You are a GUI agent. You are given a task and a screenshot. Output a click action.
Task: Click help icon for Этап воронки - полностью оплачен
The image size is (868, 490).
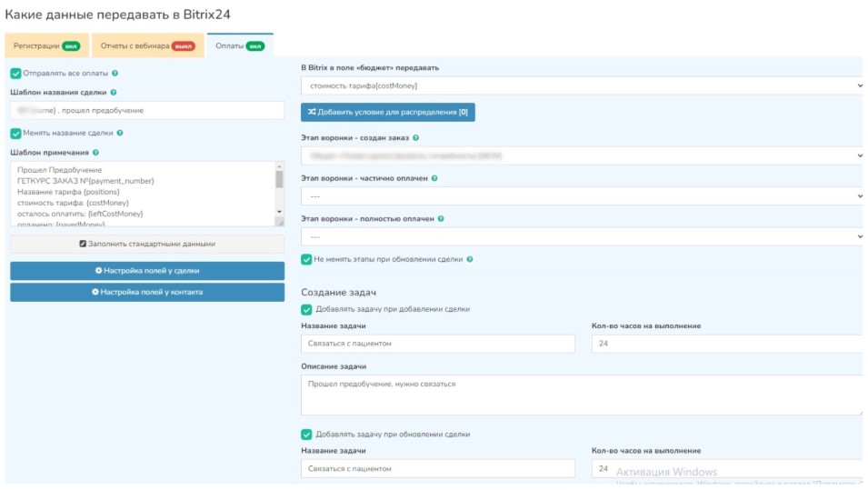[442, 219]
